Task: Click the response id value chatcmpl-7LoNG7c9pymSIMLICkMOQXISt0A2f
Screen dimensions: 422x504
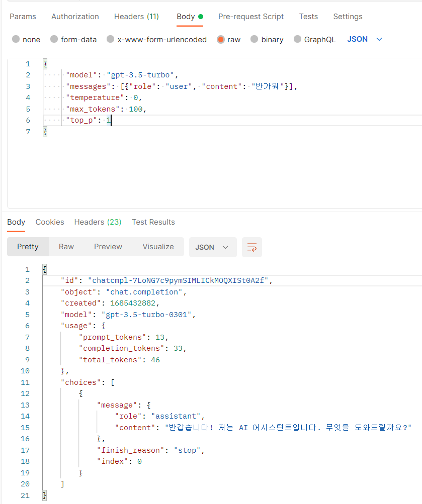Action: pos(178,280)
